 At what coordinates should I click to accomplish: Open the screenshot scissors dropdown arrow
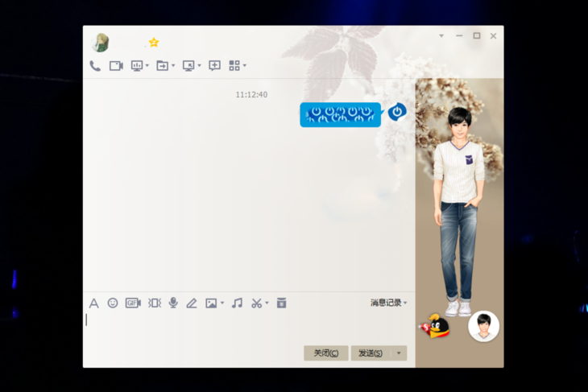pos(267,303)
